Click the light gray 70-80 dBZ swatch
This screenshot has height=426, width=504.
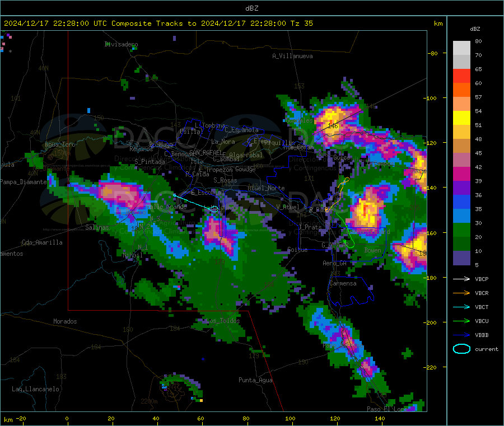[461, 48]
